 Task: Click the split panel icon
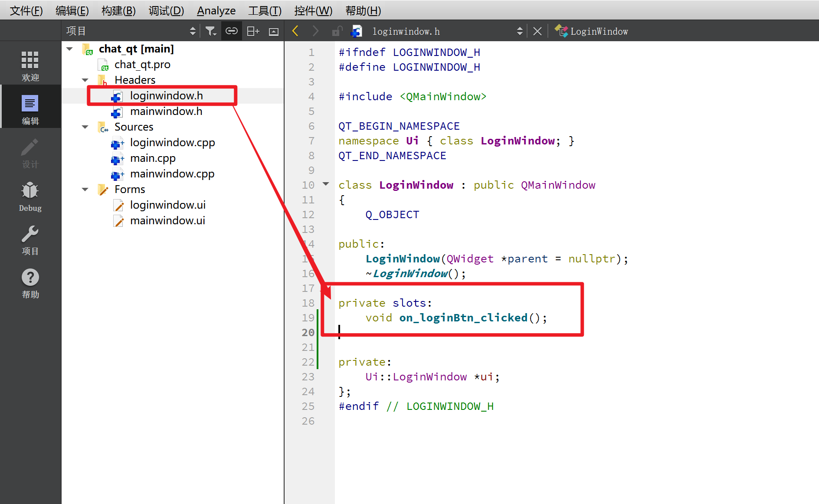(252, 31)
